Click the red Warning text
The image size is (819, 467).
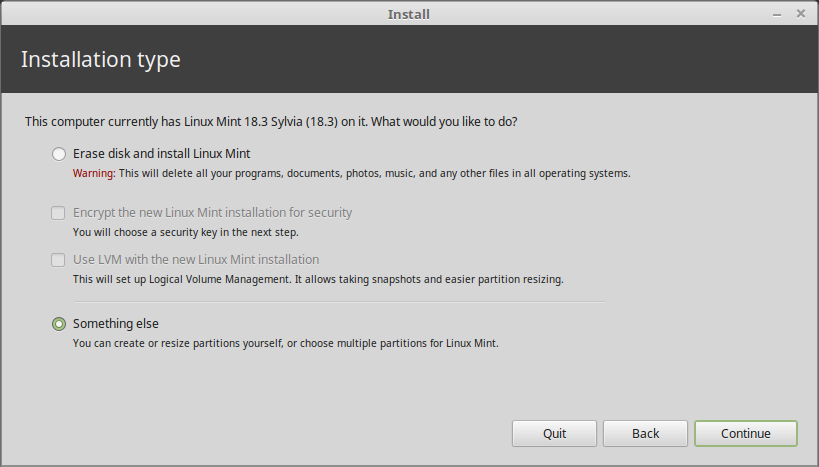93,173
